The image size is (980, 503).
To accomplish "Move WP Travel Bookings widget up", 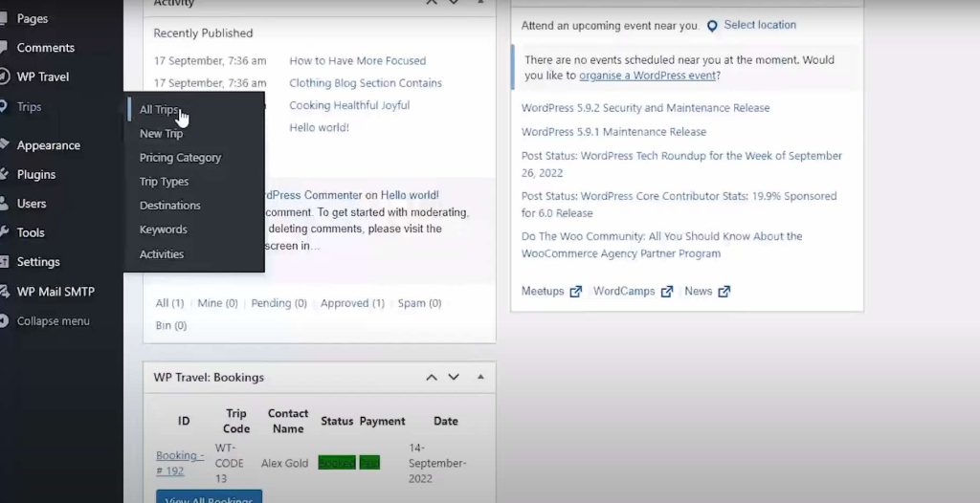I will (432, 378).
